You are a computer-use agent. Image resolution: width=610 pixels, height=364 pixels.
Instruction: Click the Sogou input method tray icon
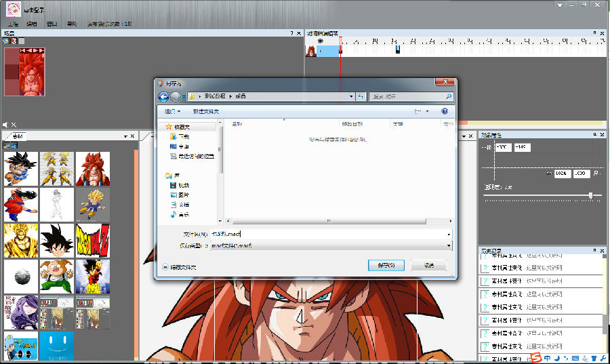535,357
